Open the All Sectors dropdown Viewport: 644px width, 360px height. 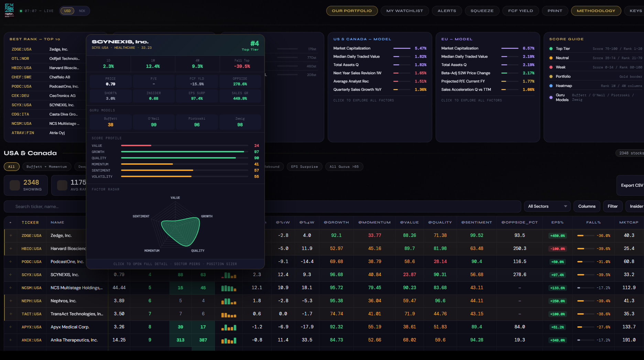[x=547, y=206]
